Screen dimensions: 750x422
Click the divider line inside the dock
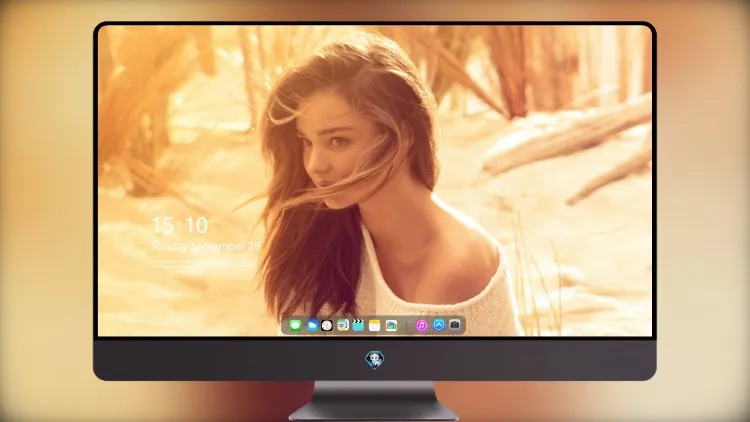tap(407, 326)
